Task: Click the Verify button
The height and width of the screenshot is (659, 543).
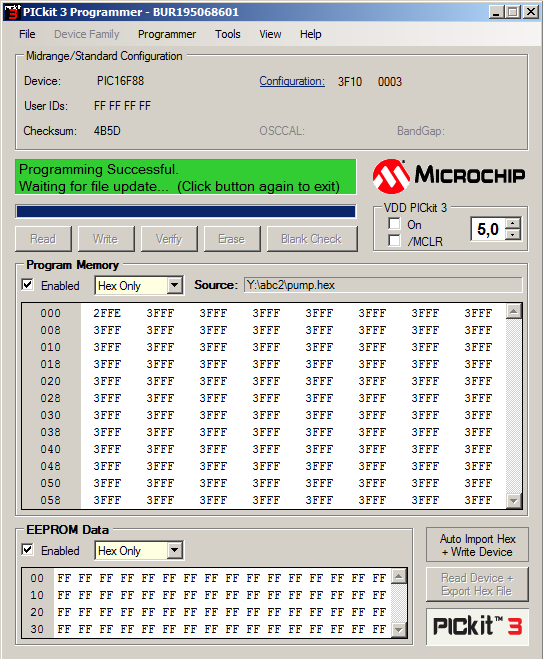Action: 169,239
